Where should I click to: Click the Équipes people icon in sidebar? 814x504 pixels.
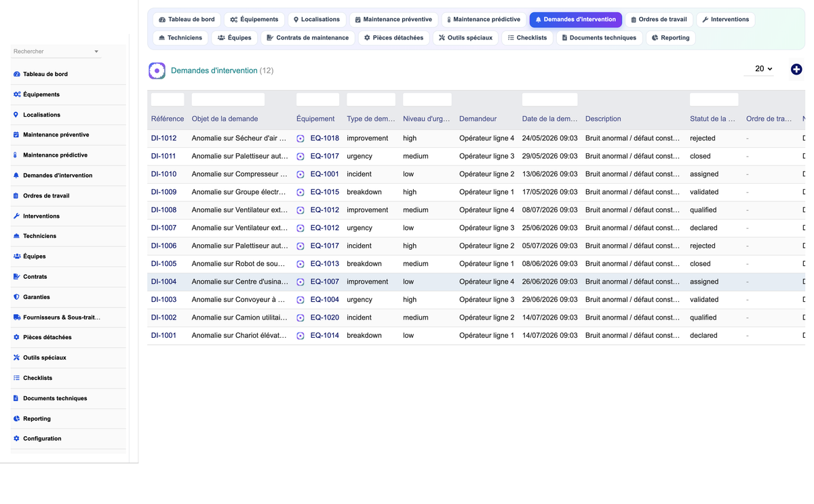16,256
